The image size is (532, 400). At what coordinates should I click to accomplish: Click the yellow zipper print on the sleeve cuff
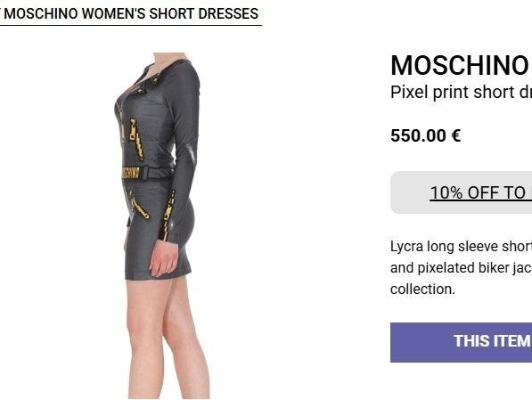pos(168,215)
